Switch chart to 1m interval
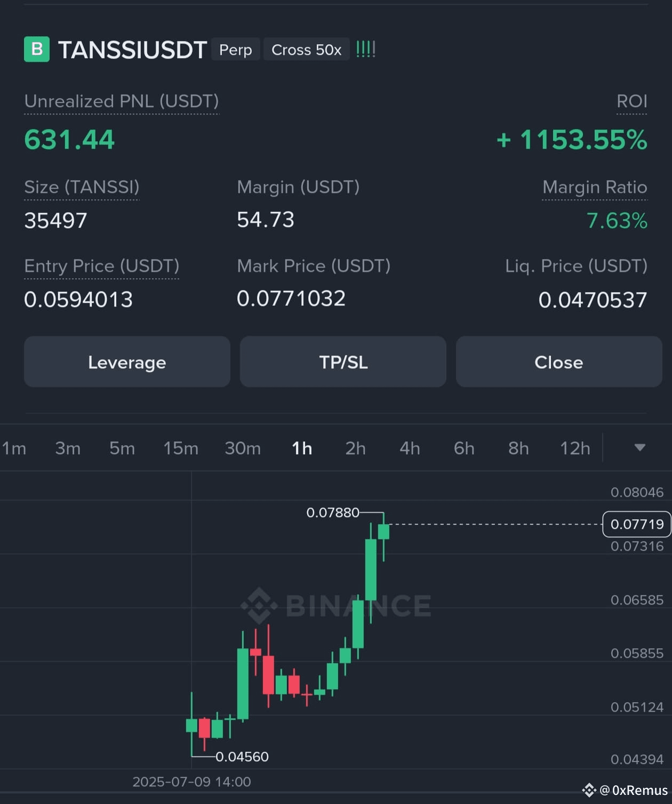Screen dimensions: 672x804 (x=14, y=448)
